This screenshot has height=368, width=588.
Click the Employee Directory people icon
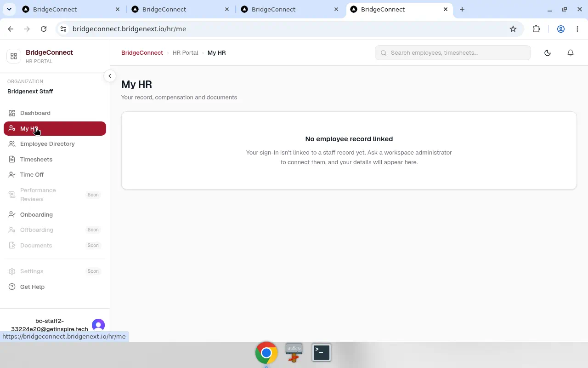(12, 144)
